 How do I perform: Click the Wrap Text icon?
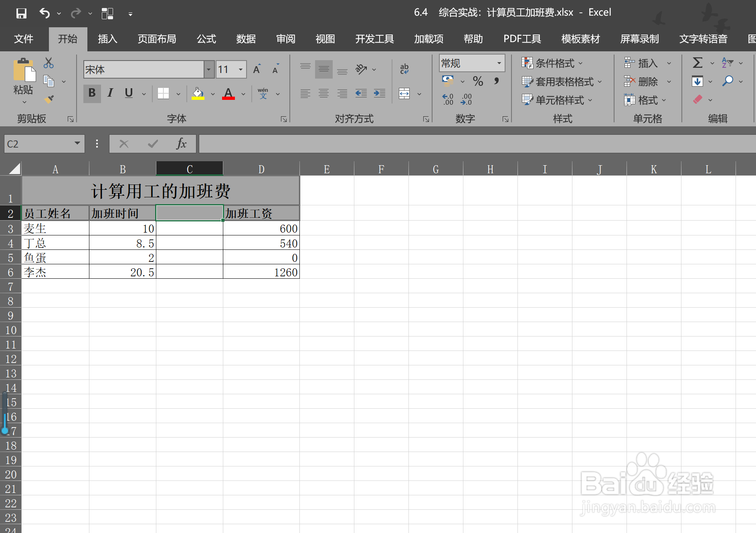point(404,69)
